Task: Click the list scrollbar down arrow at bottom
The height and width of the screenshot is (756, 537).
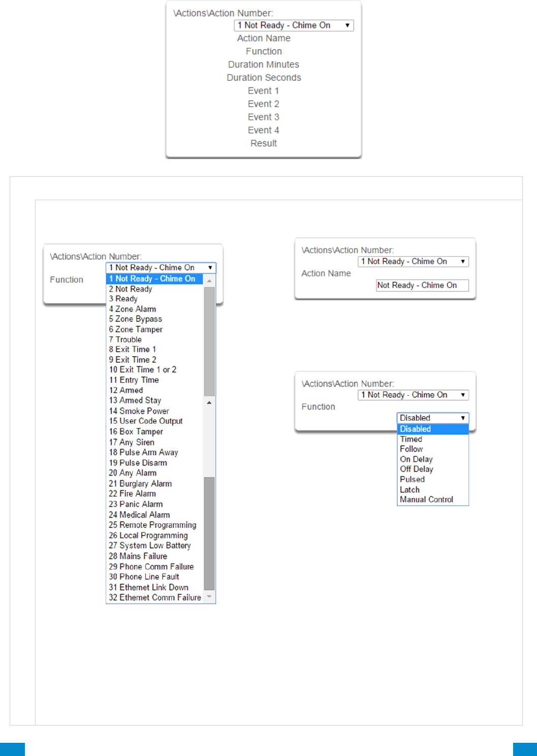Action: (209, 597)
